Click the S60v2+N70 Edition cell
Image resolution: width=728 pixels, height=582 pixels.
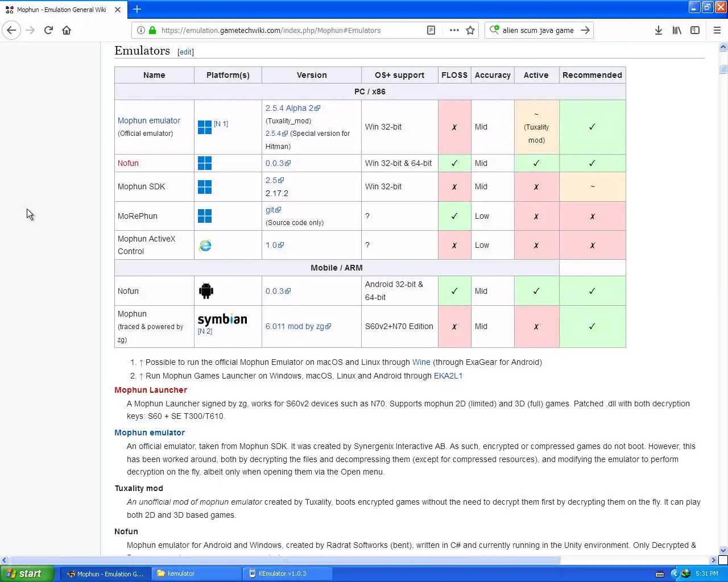[x=399, y=326]
